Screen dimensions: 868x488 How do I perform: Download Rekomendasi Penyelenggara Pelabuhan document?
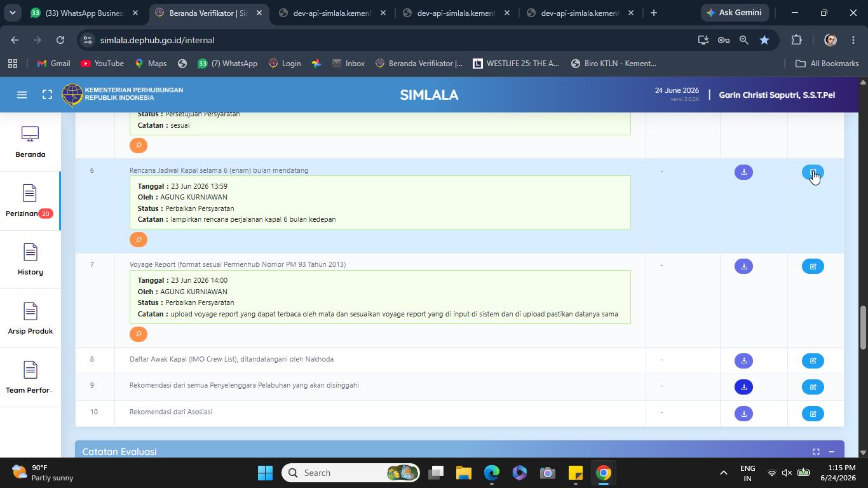point(743,387)
